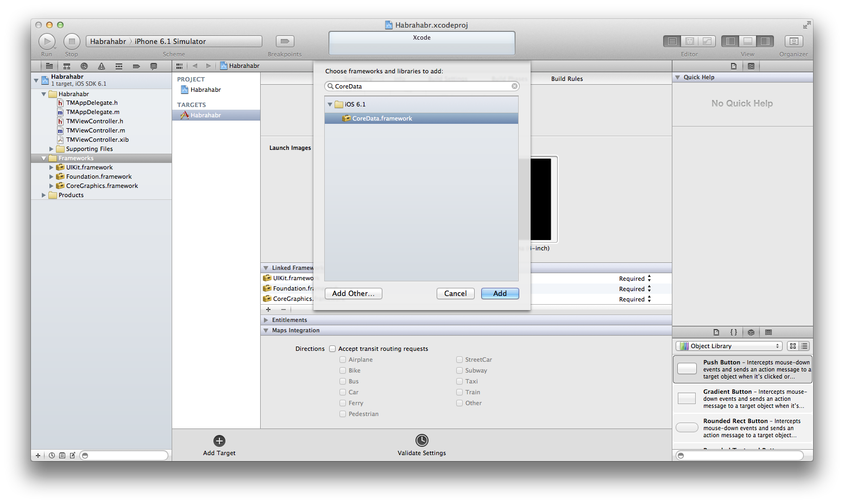844x504 pixels.
Task: Select the Issue navigator warning icon
Action: point(101,66)
